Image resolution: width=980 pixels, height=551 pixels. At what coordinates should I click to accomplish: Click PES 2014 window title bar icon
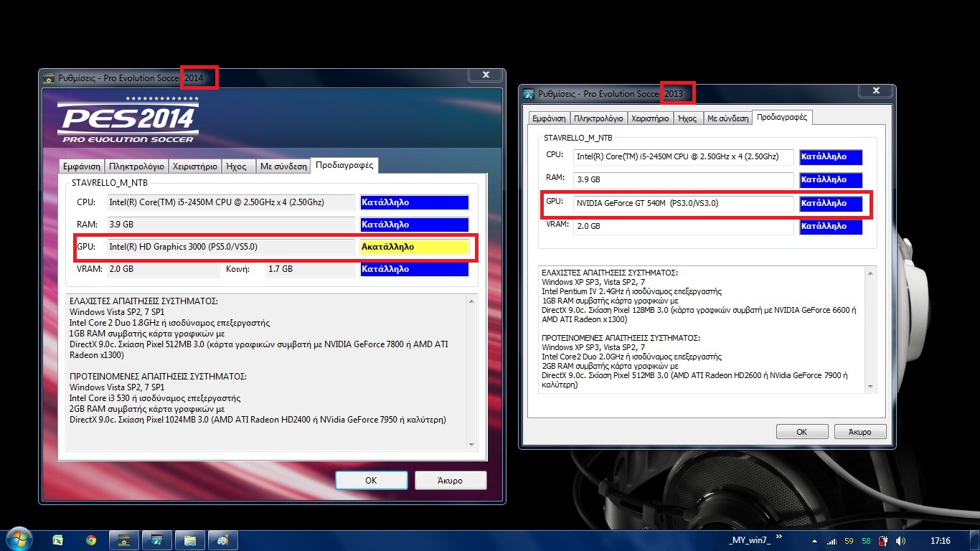pyautogui.click(x=49, y=77)
